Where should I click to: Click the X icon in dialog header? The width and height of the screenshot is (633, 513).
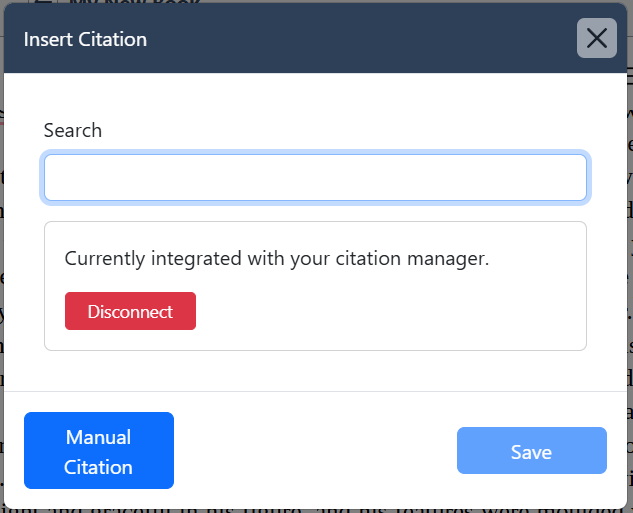(x=596, y=39)
